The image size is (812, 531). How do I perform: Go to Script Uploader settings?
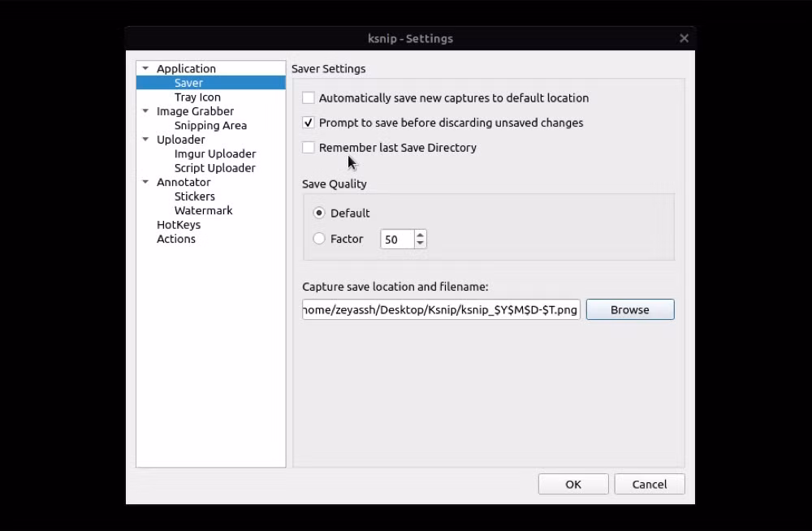[x=214, y=168]
